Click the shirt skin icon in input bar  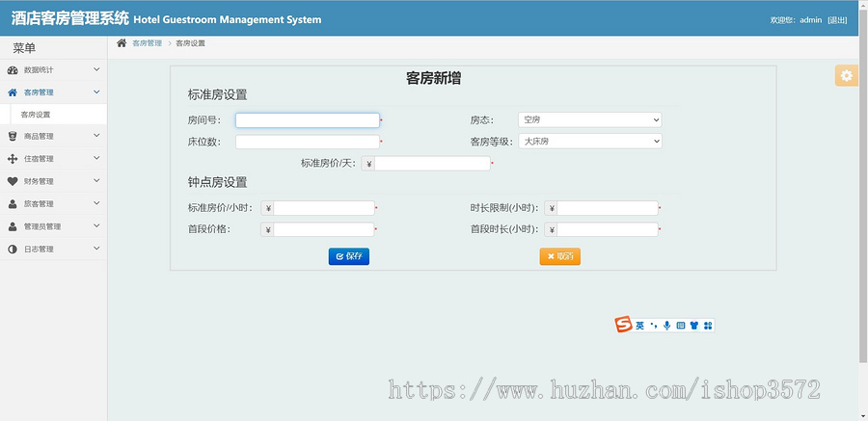click(x=694, y=326)
